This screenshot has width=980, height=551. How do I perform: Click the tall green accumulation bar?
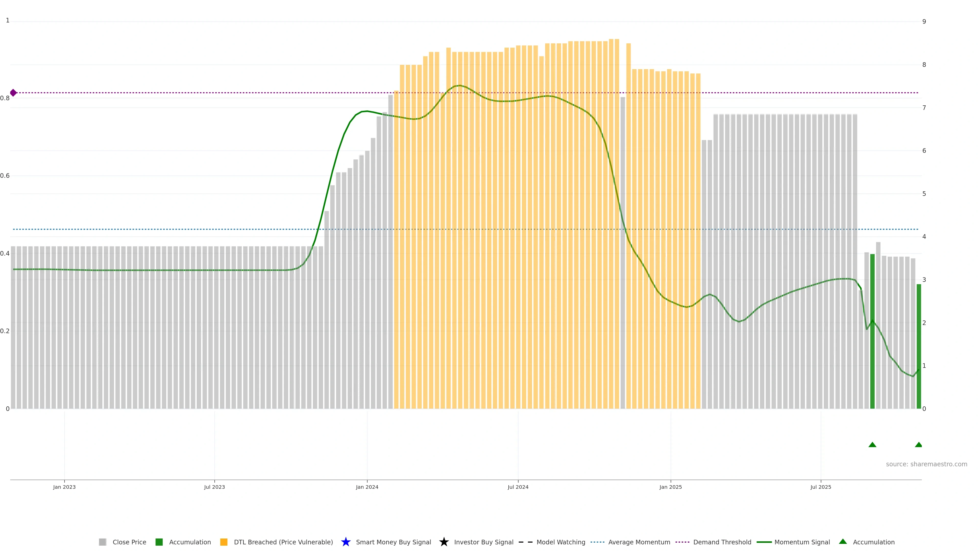coord(872,331)
